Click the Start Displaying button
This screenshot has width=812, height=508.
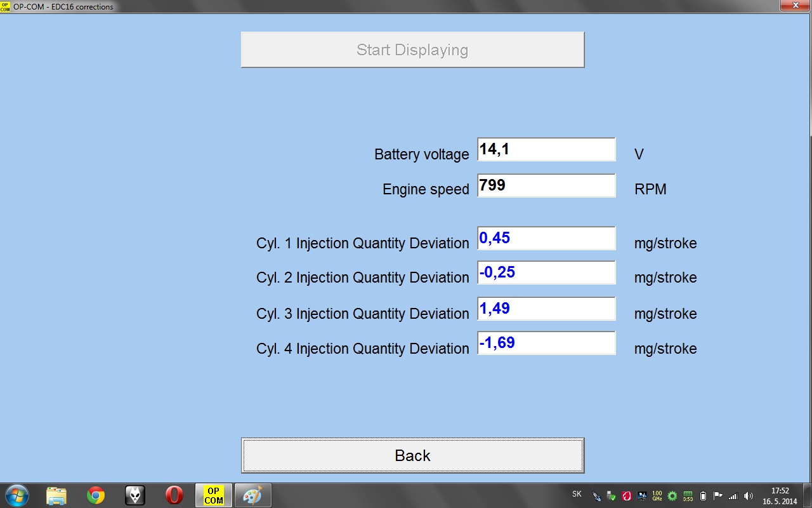tap(412, 50)
